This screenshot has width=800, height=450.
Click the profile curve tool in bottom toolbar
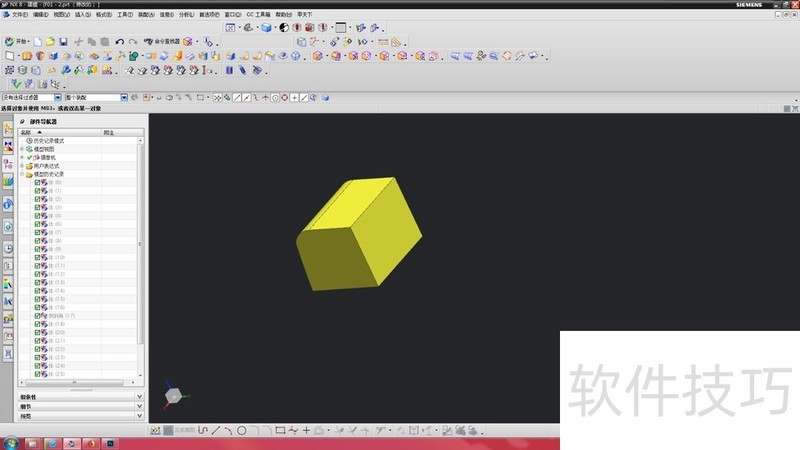203,431
